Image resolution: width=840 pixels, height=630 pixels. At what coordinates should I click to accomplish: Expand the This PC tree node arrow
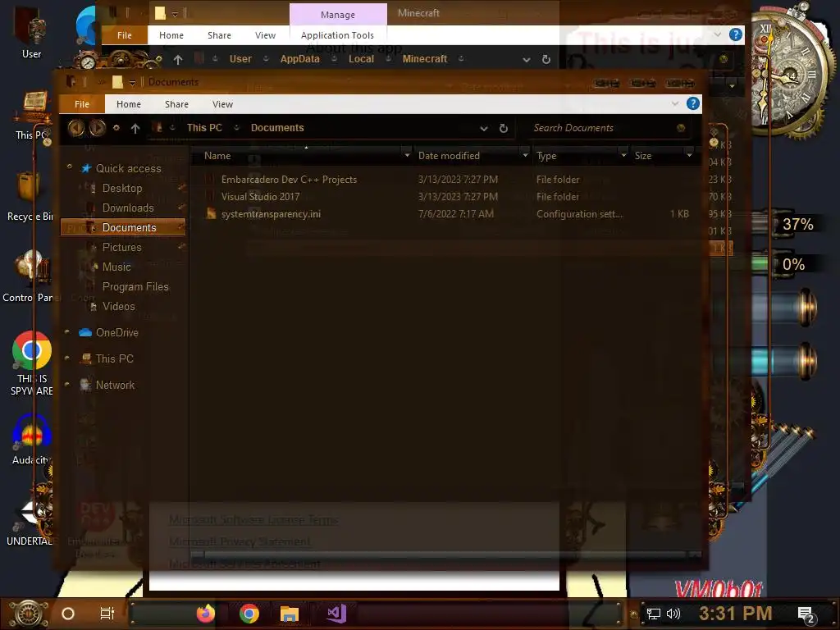[x=67, y=358]
